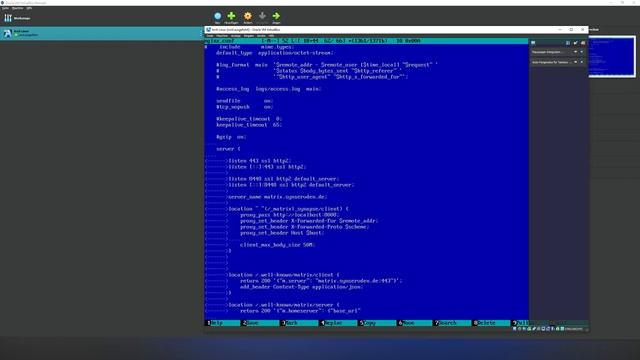Click the rightmost icon in notification panel header

[583, 42]
